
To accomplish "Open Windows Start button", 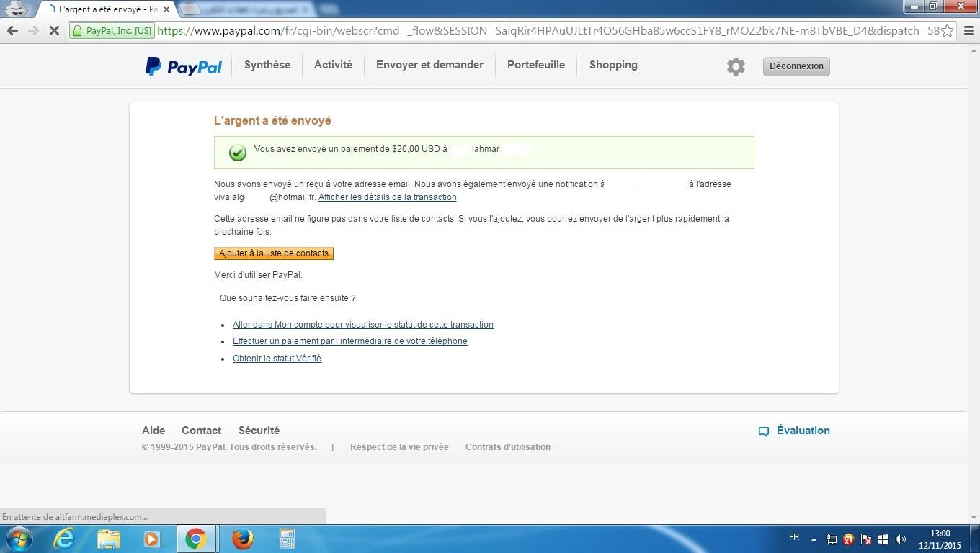I will (x=18, y=539).
